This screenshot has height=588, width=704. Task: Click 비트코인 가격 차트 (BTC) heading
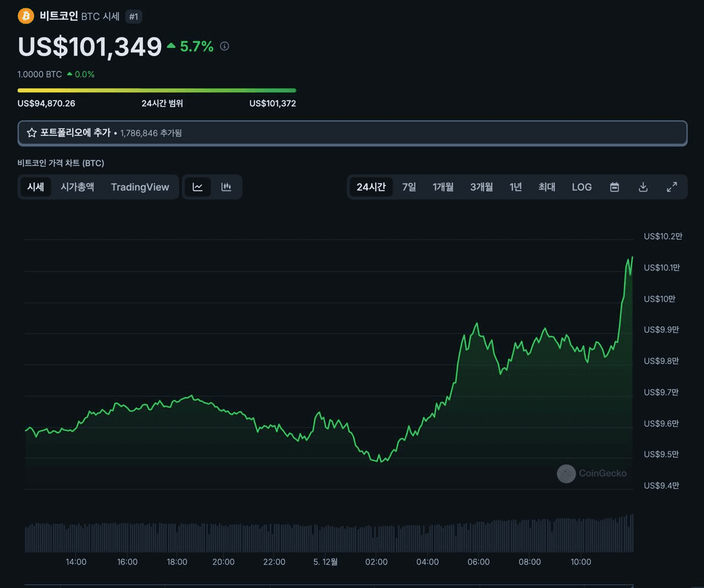point(61,163)
